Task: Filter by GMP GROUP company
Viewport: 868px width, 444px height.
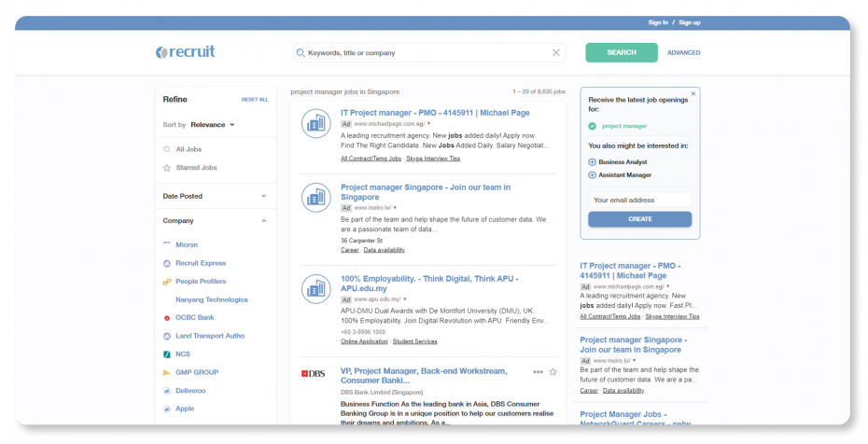Action: click(197, 373)
